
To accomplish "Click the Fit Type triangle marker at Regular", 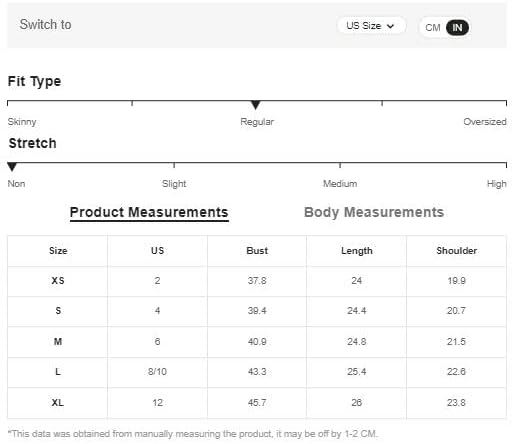I will (x=255, y=105).
